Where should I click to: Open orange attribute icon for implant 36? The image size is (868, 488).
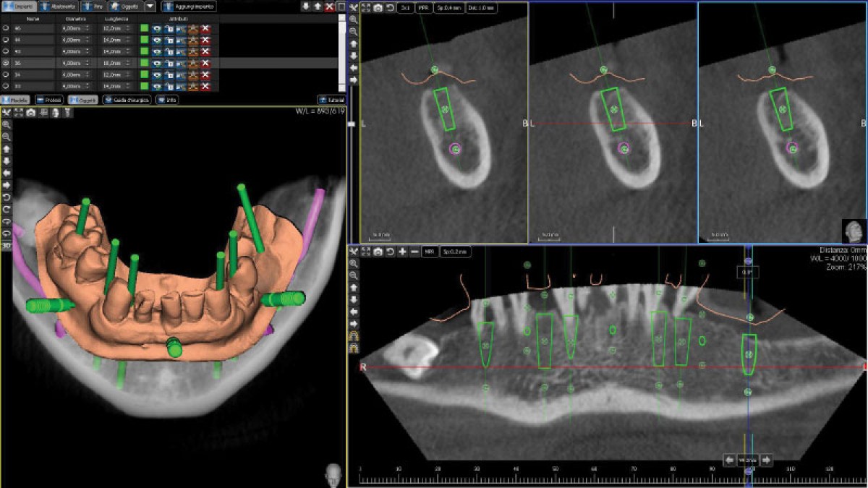[x=193, y=63]
